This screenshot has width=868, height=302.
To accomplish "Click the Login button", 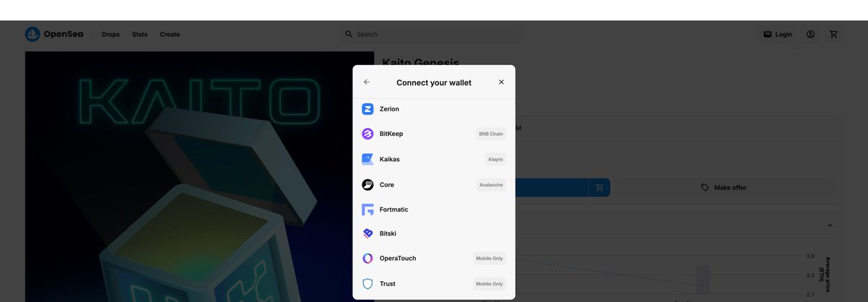I will pyautogui.click(x=778, y=34).
